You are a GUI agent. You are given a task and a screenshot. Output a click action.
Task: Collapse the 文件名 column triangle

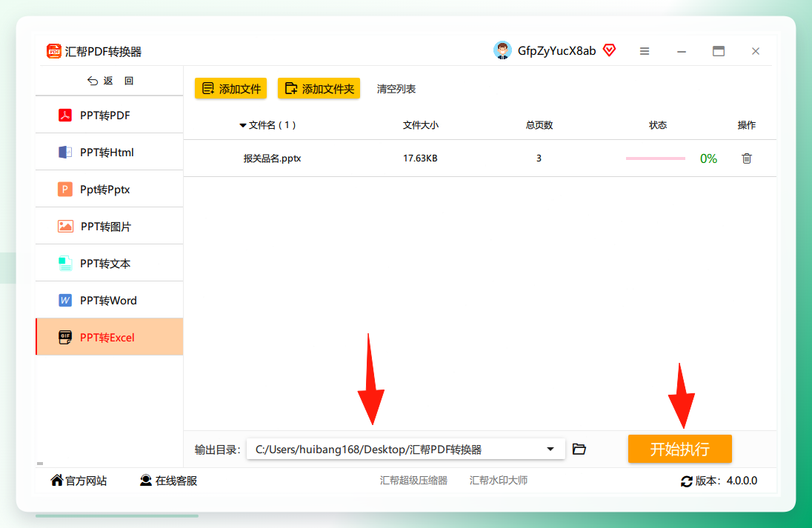242,125
